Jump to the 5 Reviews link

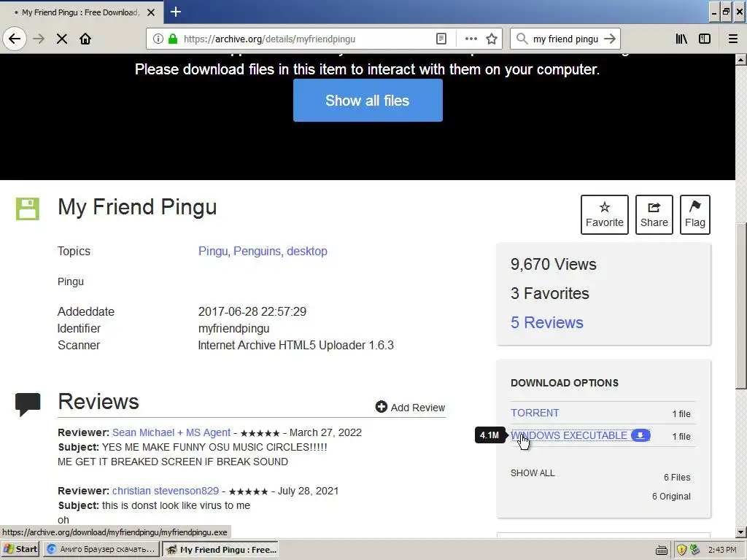point(547,322)
